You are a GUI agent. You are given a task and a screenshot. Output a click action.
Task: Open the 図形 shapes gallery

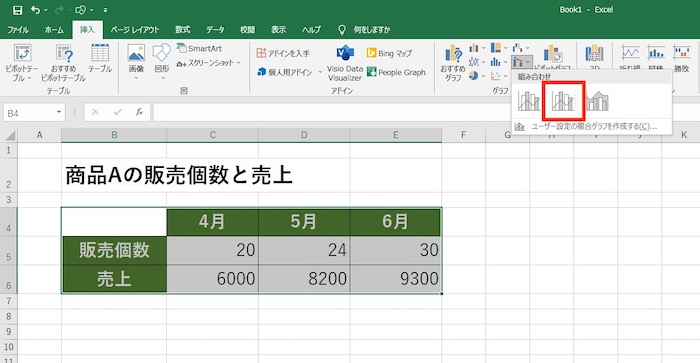pyautogui.click(x=162, y=62)
